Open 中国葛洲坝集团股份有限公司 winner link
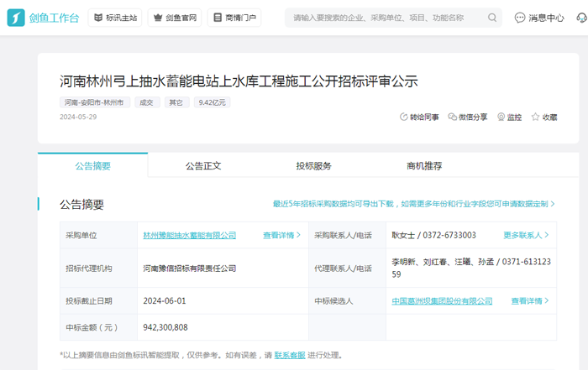This screenshot has height=370, width=588. (443, 300)
